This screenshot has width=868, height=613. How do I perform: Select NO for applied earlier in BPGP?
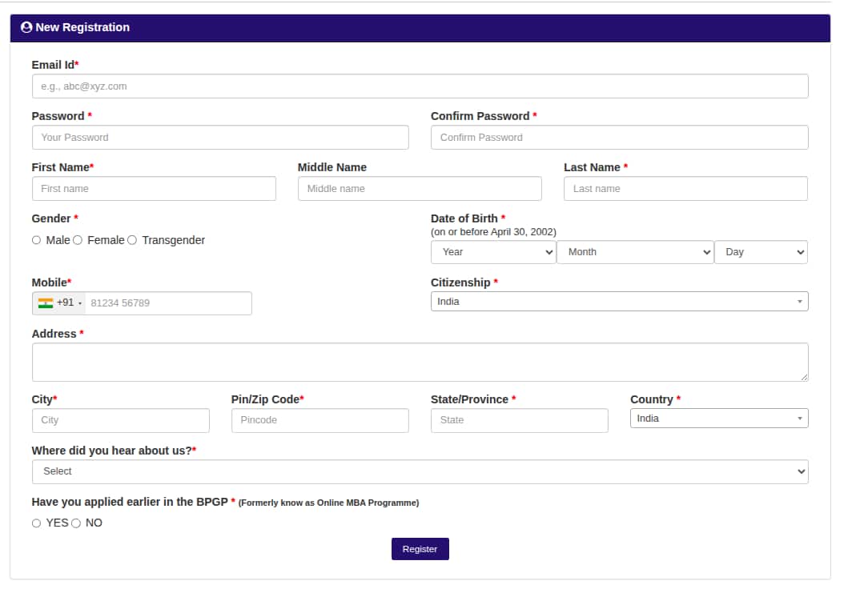click(76, 523)
